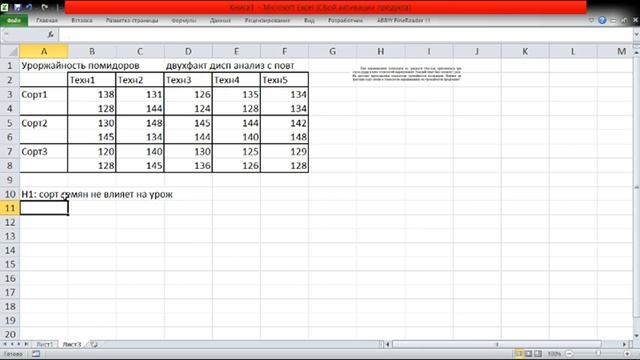
Task: Open the Formulas (Формулы) ribbon tab
Action: (x=184, y=20)
